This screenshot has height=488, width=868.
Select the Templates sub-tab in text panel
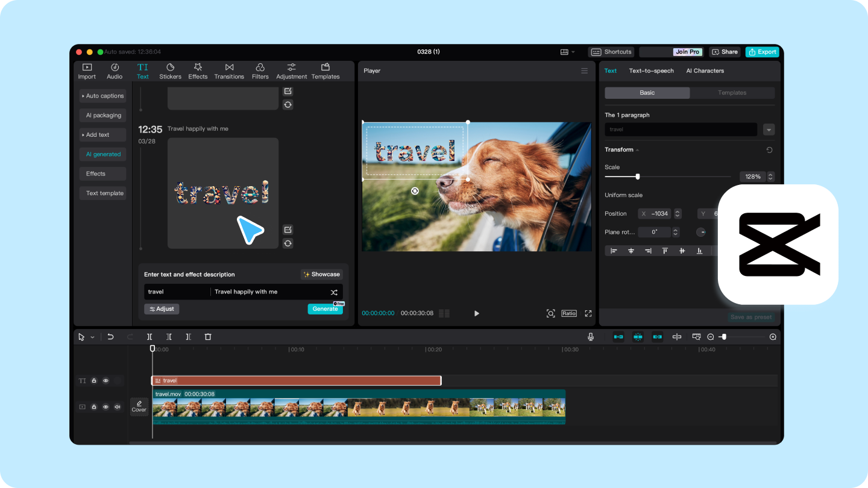click(x=732, y=93)
